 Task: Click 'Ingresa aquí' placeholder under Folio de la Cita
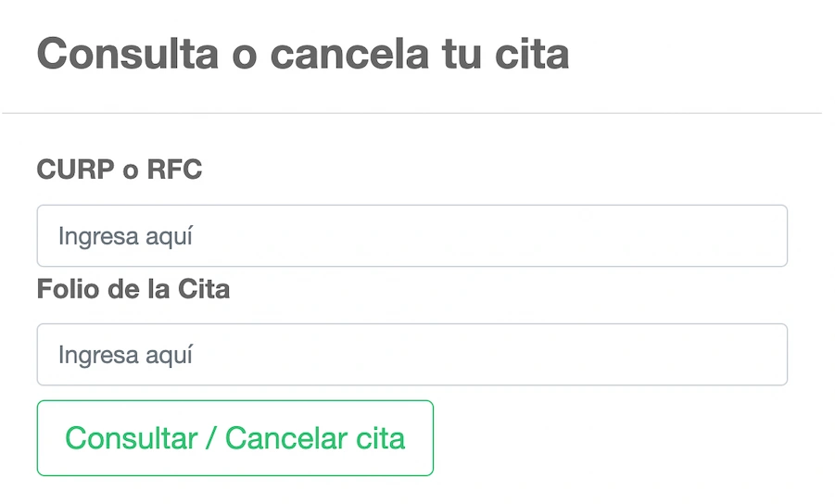[x=125, y=355]
